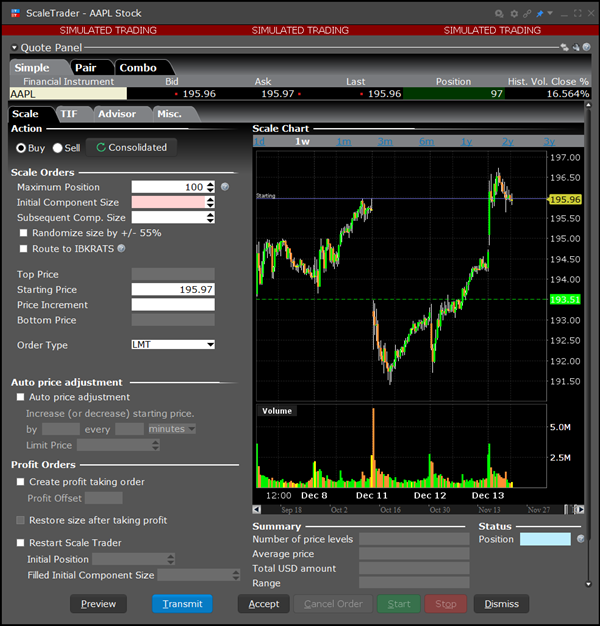Click the Limit Price stepper arrows
600x626 pixels.
156,445
